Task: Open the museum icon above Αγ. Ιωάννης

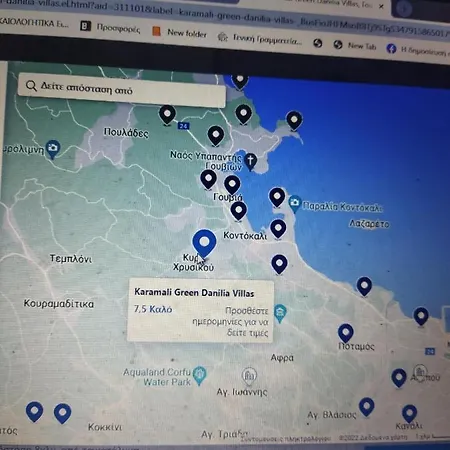Action: [249, 376]
